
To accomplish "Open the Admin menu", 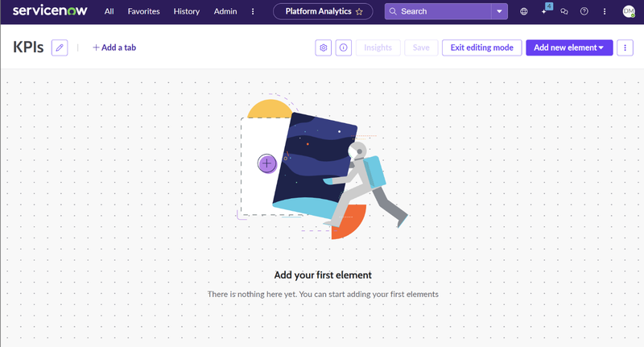I will (x=225, y=11).
